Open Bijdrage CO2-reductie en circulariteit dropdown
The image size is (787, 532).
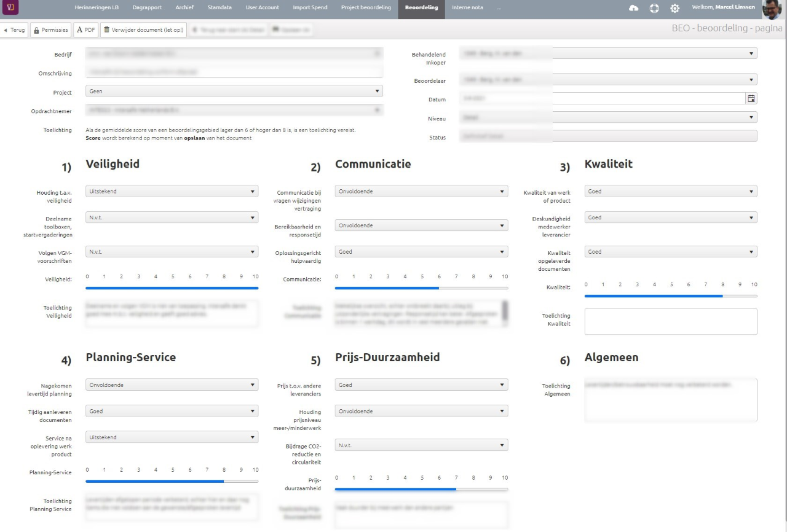(x=421, y=445)
